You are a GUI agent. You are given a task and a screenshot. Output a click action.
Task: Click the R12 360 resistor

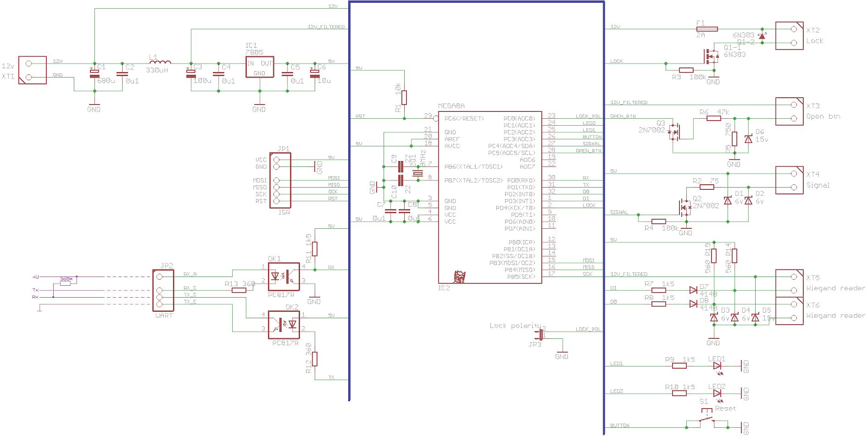coord(314,359)
